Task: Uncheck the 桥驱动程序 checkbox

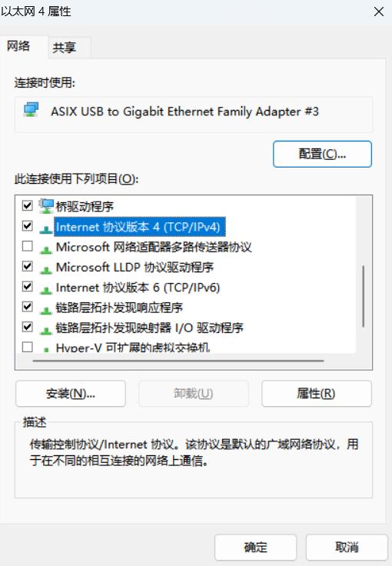Action: tap(28, 206)
